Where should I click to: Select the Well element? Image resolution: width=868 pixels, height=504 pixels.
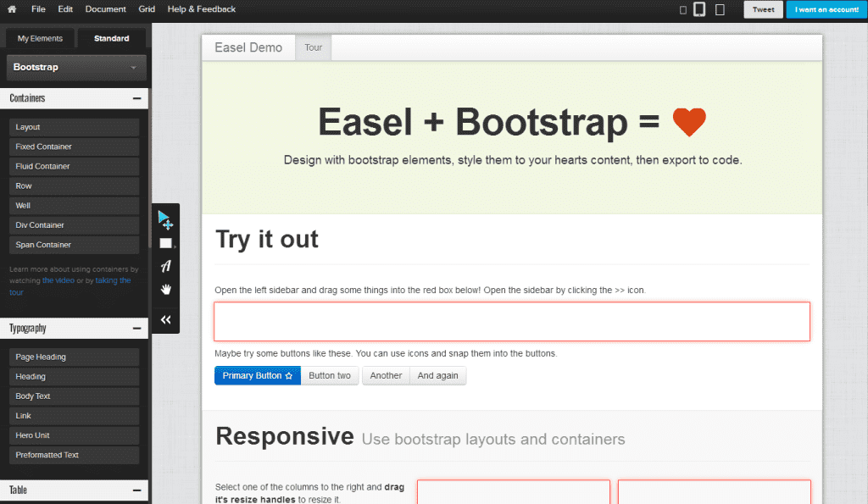tap(74, 206)
